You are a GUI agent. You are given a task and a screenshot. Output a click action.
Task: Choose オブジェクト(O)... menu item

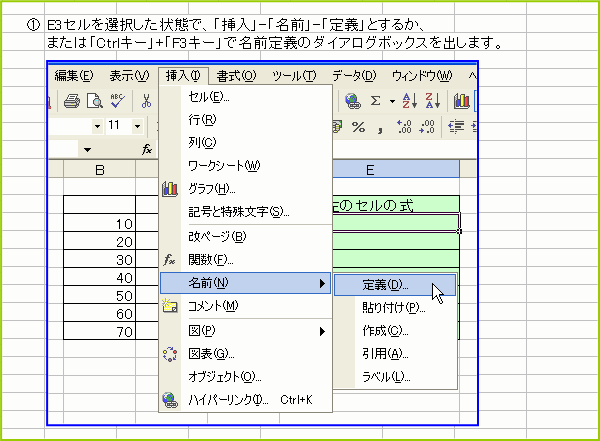[x=245, y=377]
